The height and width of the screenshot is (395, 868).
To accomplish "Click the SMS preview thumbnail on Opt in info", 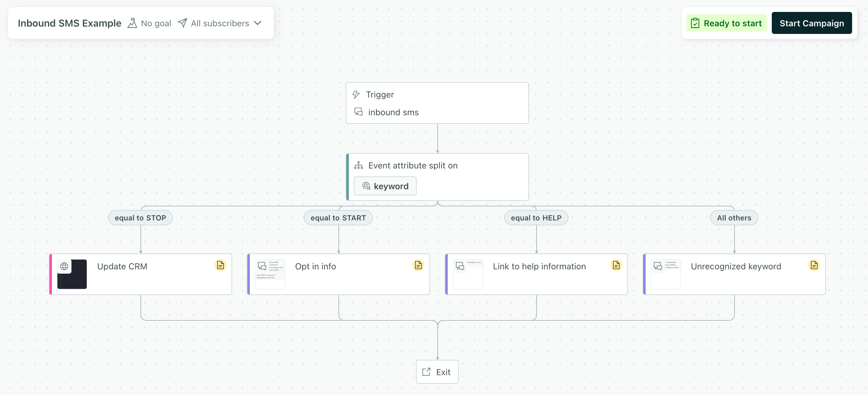I will point(270,274).
